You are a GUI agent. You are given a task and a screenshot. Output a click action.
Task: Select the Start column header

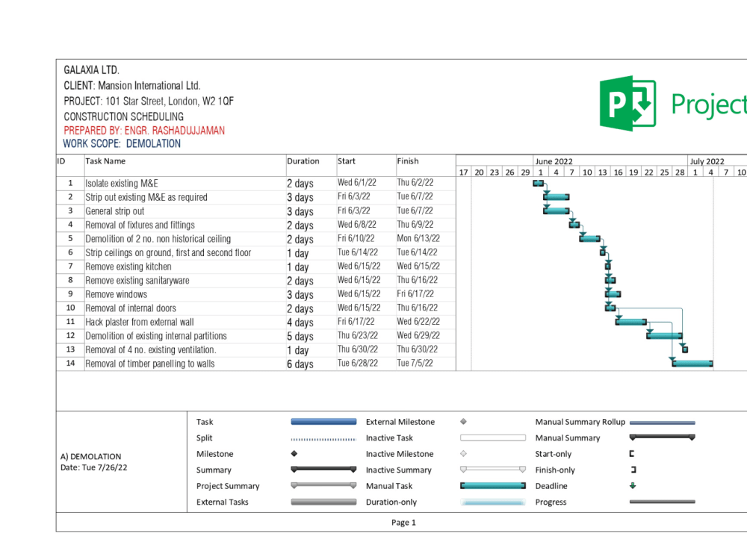pos(366,165)
